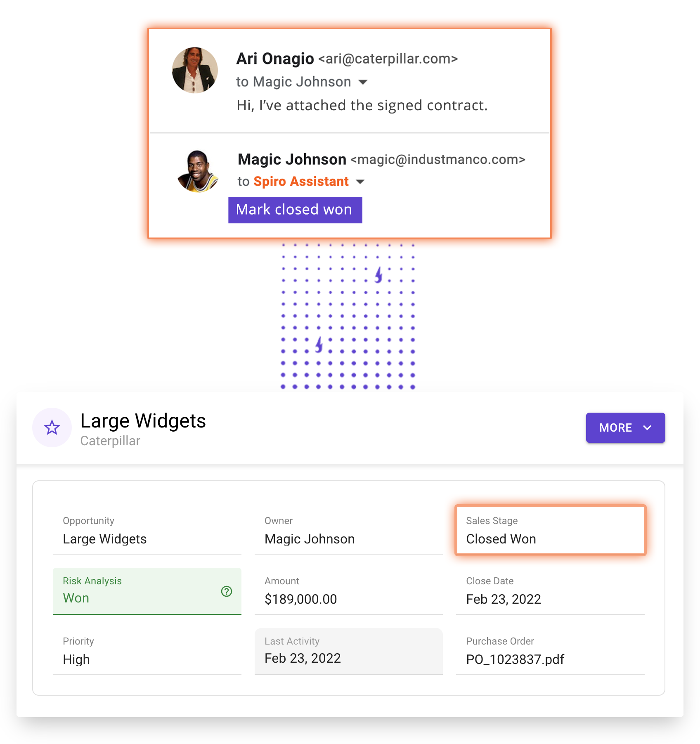This screenshot has height=744, width=700.
Task: Select the Priority High field
Action: coord(147,651)
